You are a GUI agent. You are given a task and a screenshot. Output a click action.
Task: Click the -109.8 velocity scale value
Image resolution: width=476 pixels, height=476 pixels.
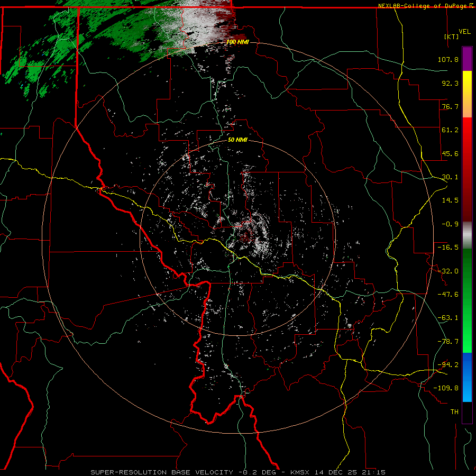[x=446, y=388]
